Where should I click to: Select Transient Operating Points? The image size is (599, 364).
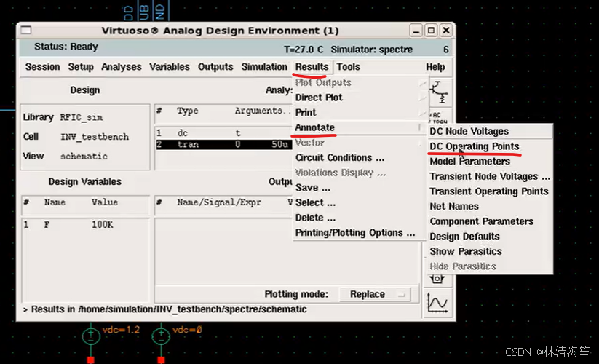490,191
